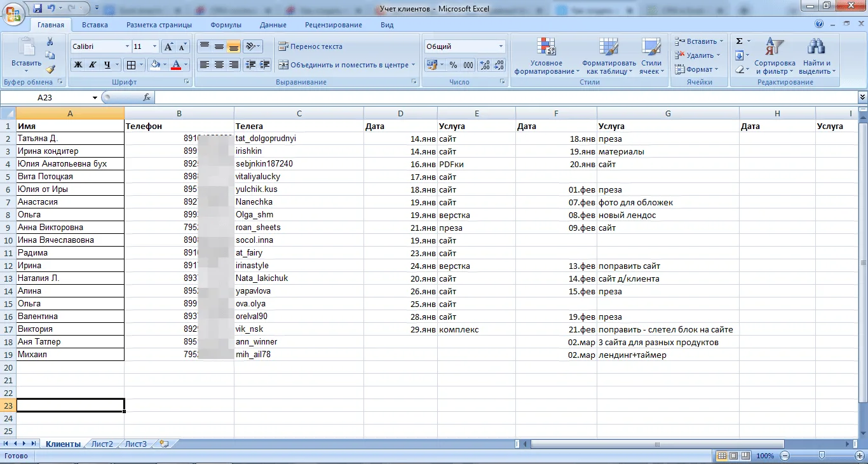Apply percent style to cells
The height and width of the screenshot is (464, 868).
[x=453, y=65]
